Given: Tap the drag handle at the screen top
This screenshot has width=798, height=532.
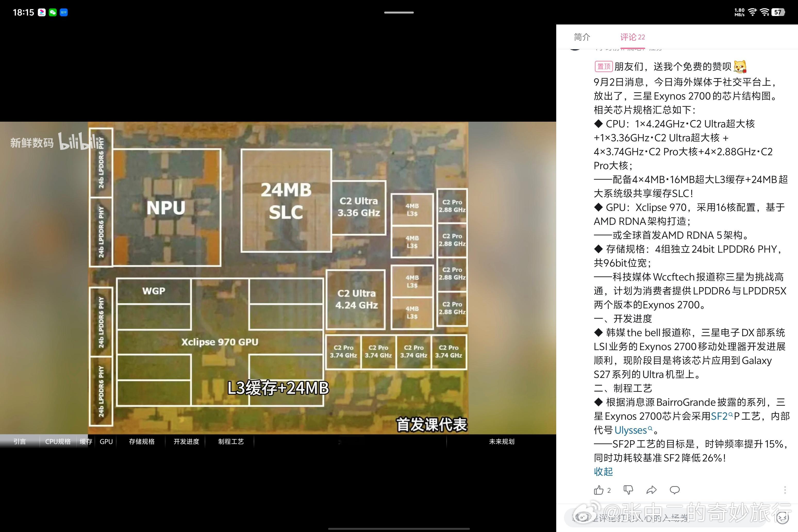Looking at the screenshot, I should (x=399, y=13).
